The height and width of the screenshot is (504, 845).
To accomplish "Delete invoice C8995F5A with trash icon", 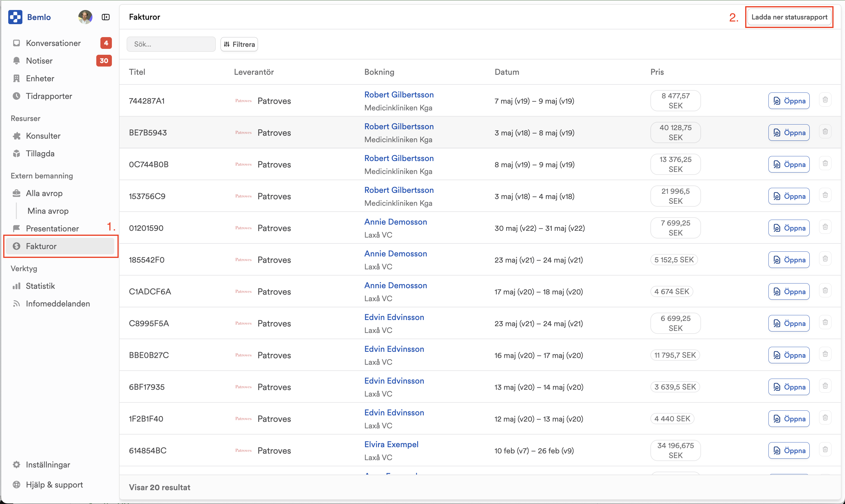I will (825, 322).
